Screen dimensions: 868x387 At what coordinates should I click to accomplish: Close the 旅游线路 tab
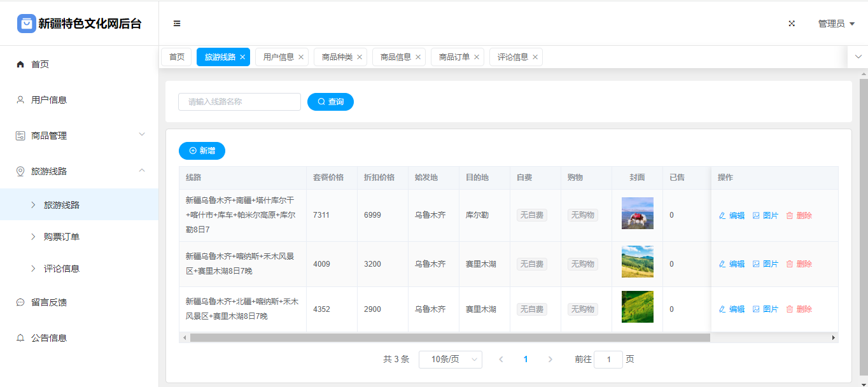pyautogui.click(x=242, y=57)
